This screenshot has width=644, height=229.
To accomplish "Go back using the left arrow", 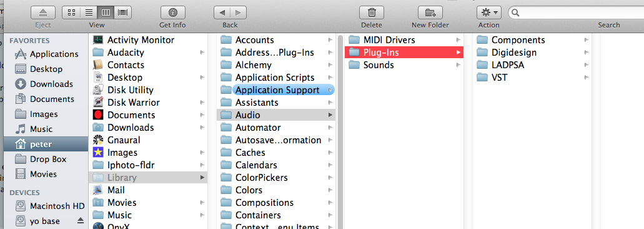I will click(222, 13).
